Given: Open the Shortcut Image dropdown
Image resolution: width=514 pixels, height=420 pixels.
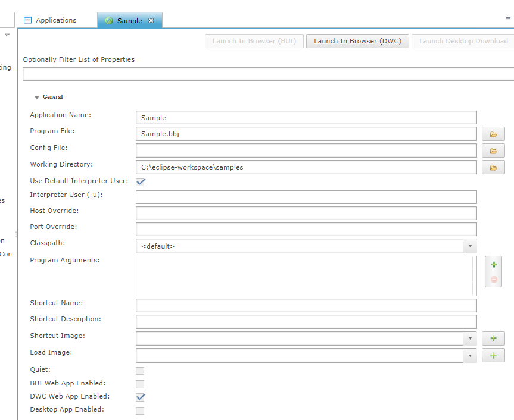Looking at the screenshot, I should click(x=470, y=338).
